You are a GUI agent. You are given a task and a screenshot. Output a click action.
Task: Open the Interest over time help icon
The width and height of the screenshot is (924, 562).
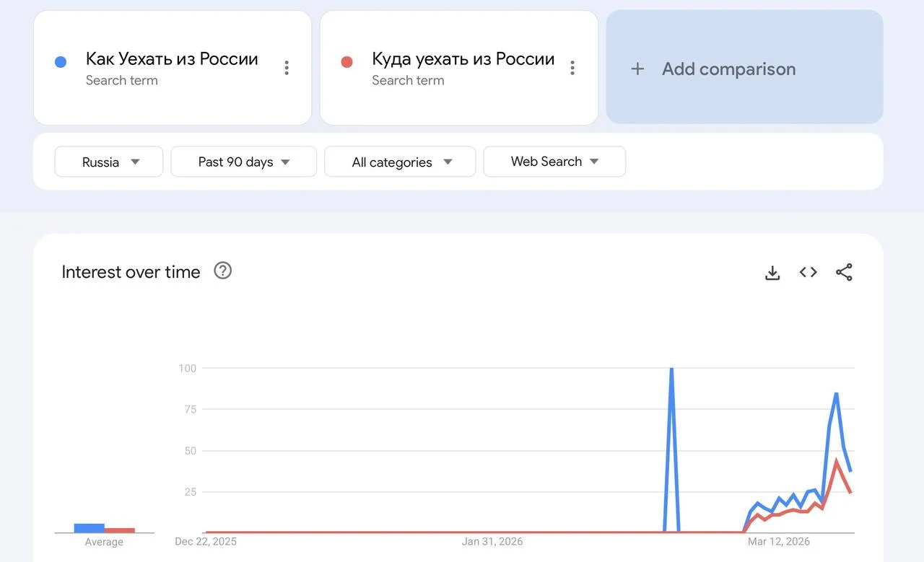click(x=223, y=271)
